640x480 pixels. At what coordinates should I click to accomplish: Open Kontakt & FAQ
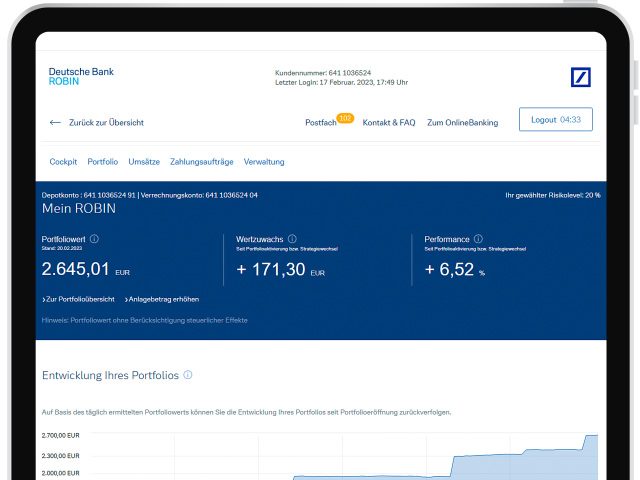click(x=389, y=122)
